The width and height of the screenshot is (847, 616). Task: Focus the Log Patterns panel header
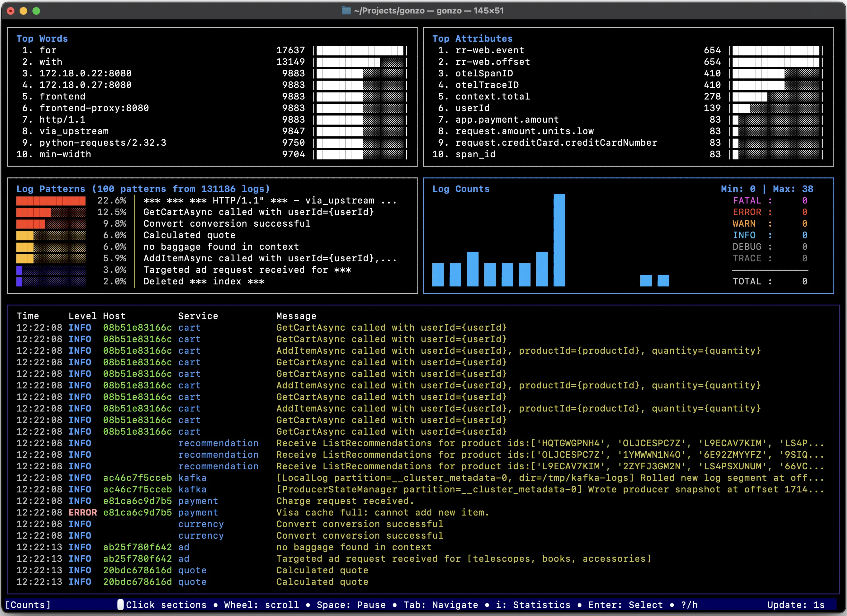coord(143,189)
